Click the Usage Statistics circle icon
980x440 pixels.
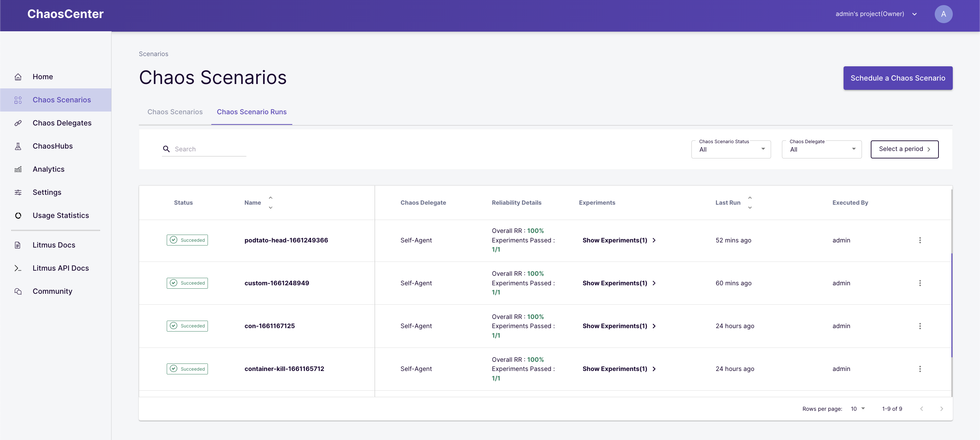pyautogui.click(x=18, y=216)
